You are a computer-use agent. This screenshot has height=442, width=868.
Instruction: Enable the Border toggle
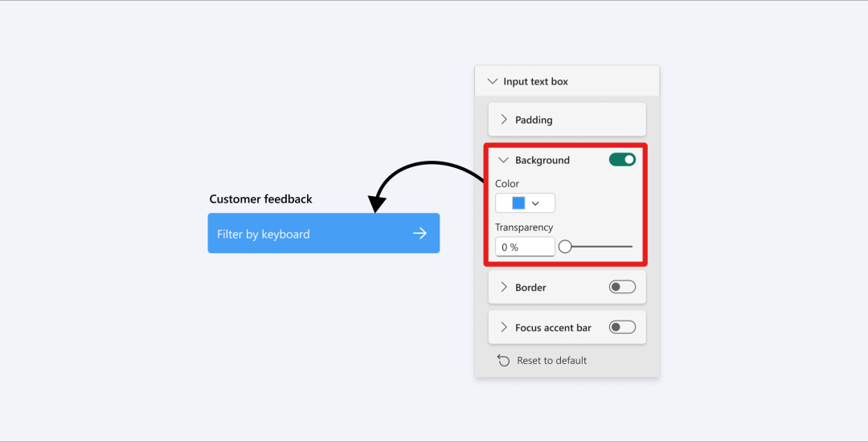622,287
